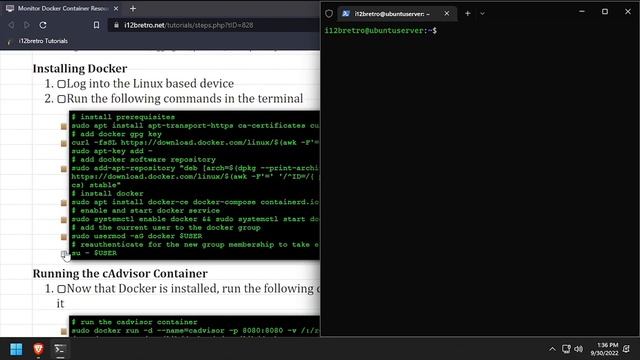Open a new terminal tab
640x360 pixels.
coord(468,13)
